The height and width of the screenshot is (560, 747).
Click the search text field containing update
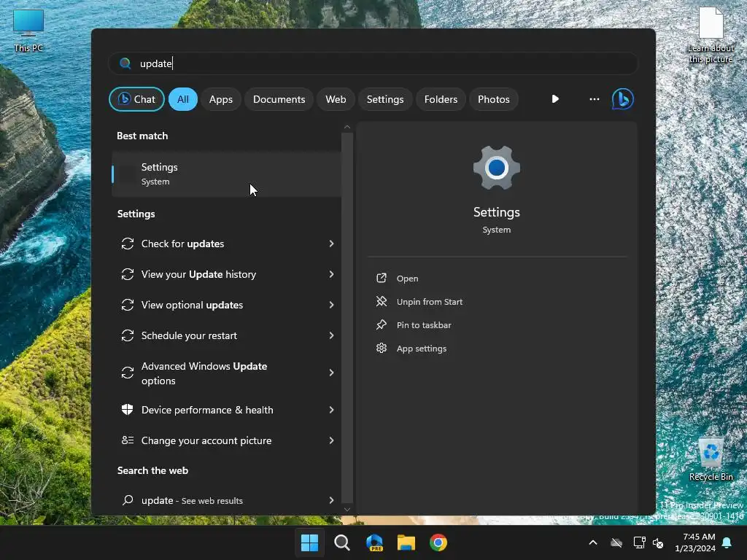click(x=373, y=63)
